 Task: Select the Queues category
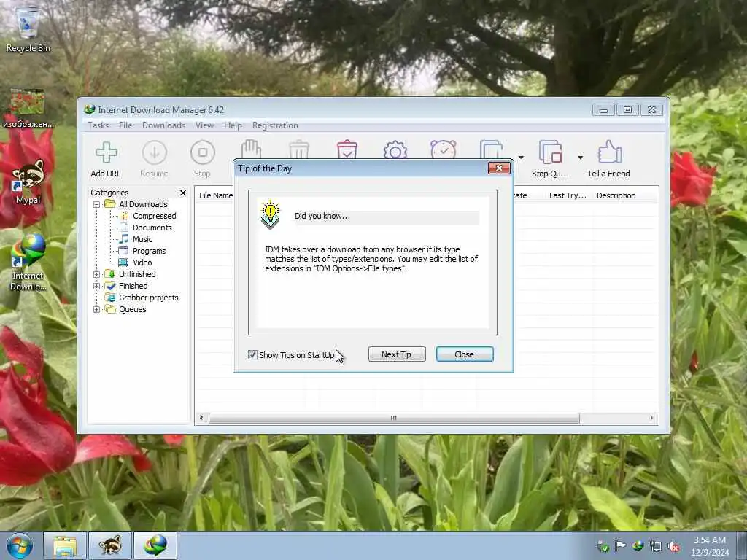click(133, 309)
